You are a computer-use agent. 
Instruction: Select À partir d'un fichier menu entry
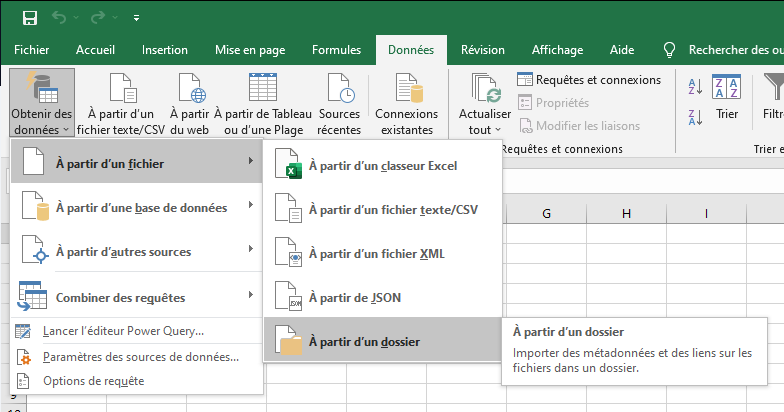click(136, 161)
